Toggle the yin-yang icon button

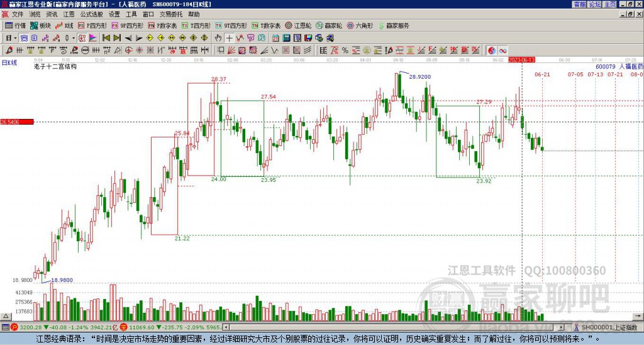(492, 50)
